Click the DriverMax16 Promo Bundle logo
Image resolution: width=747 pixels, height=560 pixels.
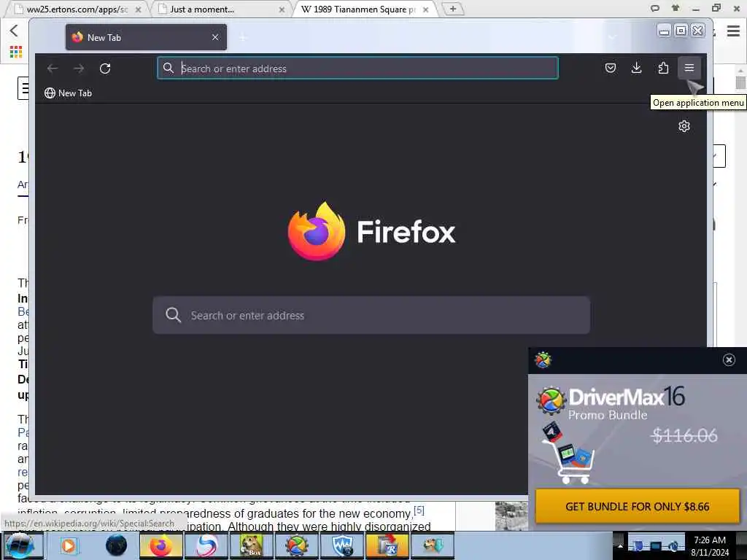(x=611, y=402)
